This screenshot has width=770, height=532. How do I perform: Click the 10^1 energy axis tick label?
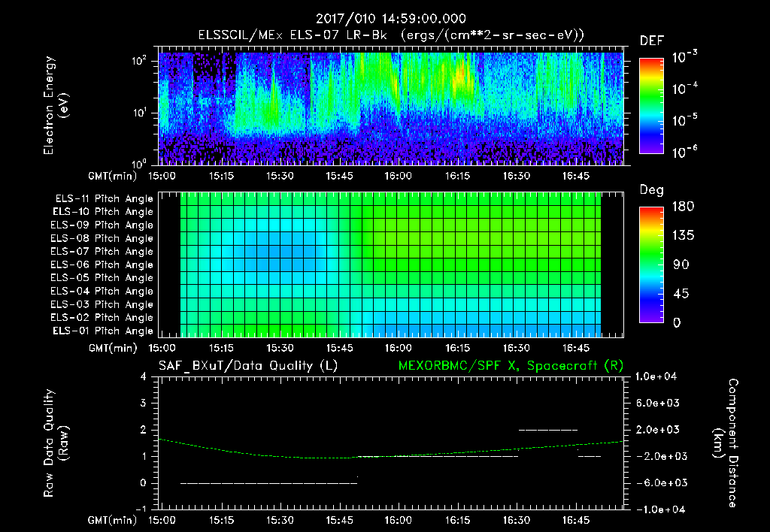click(x=140, y=113)
